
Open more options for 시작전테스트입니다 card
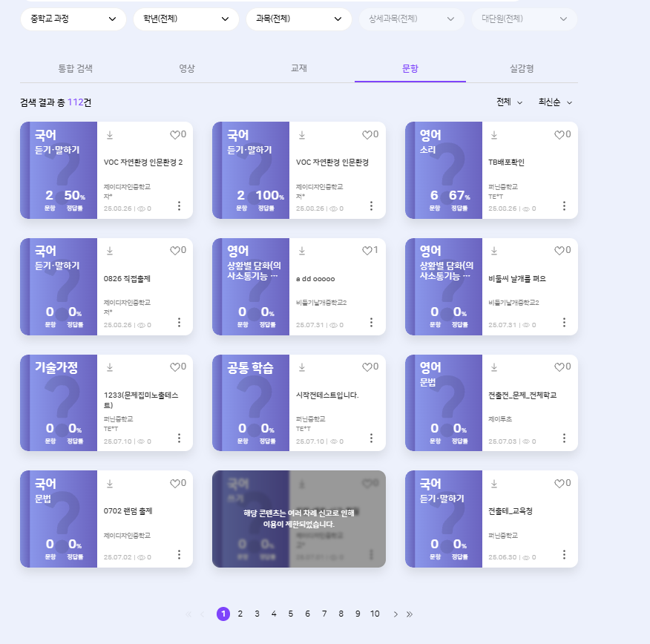(x=372, y=438)
